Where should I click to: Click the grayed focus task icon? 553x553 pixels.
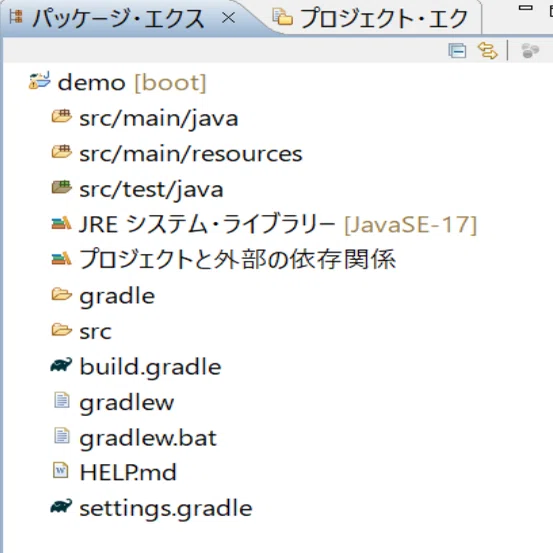(x=530, y=51)
